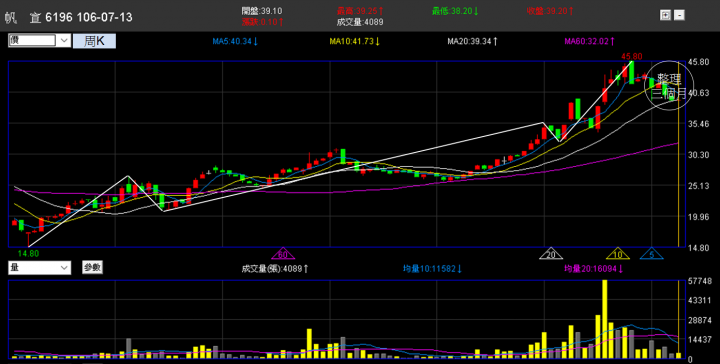
Task: Switch to the 周K weekly chart period
Action: point(94,41)
